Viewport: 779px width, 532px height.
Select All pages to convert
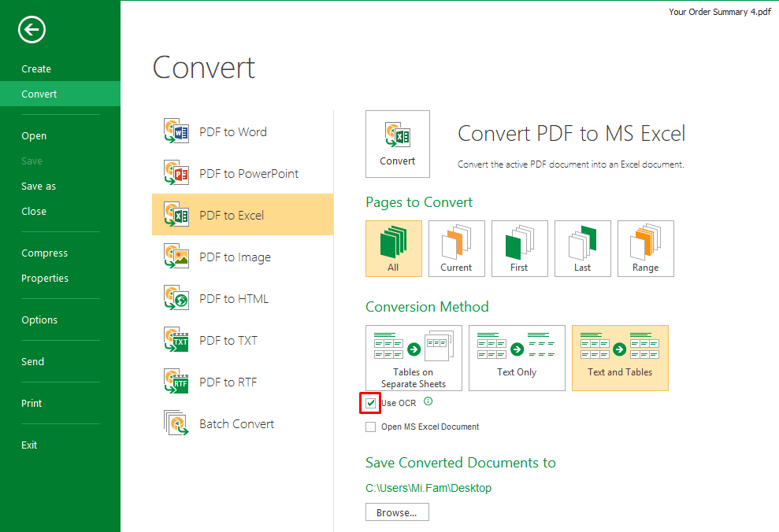point(394,249)
